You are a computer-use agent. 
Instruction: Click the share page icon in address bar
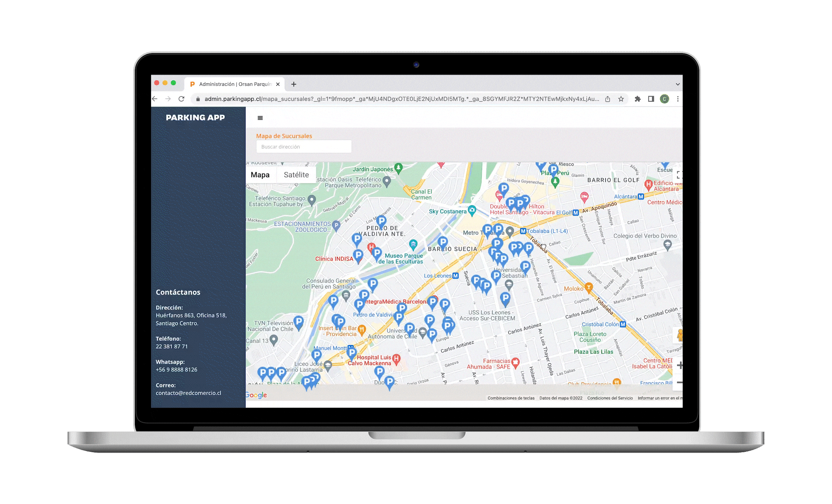607,99
